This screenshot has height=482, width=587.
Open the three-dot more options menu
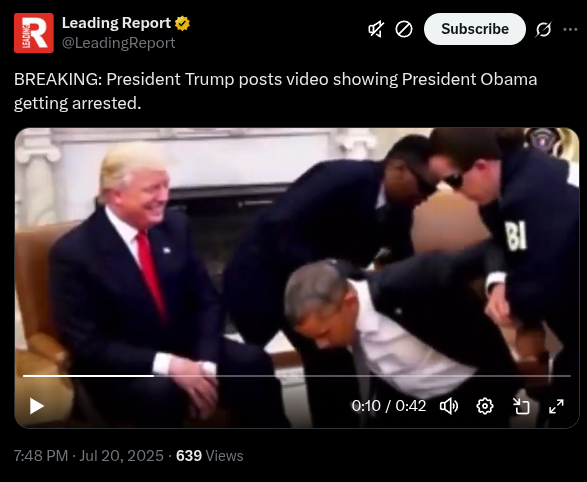click(x=570, y=29)
